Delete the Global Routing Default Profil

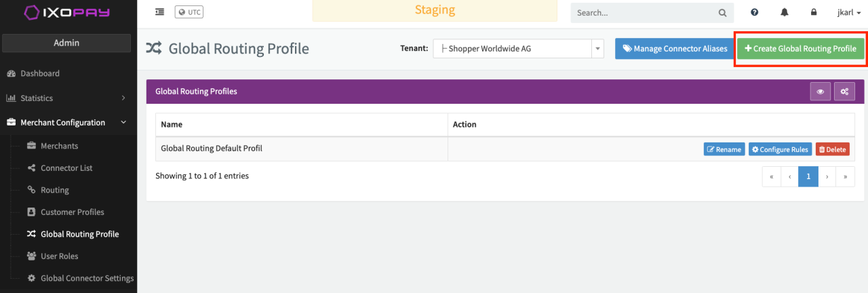coord(832,149)
